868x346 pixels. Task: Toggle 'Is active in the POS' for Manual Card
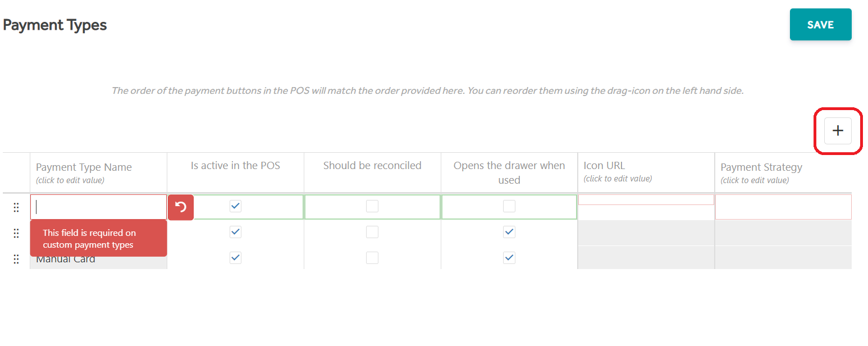pos(236,258)
